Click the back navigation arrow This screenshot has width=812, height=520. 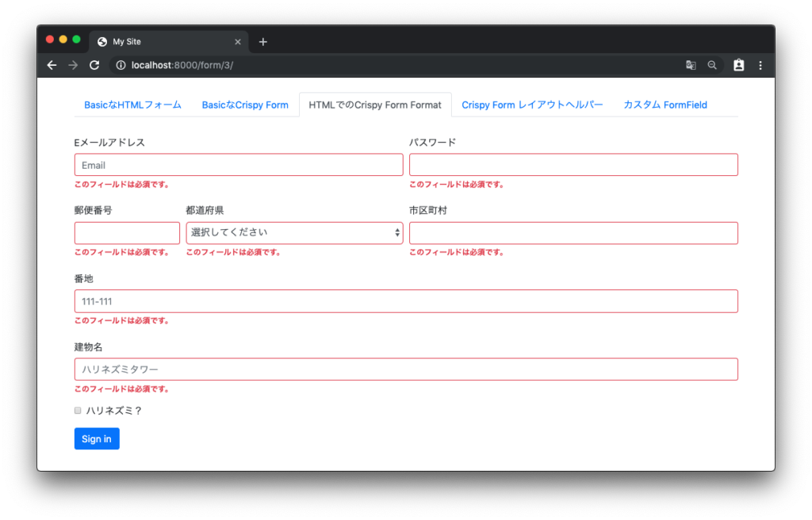pyautogui.click(x=52, y=65)
